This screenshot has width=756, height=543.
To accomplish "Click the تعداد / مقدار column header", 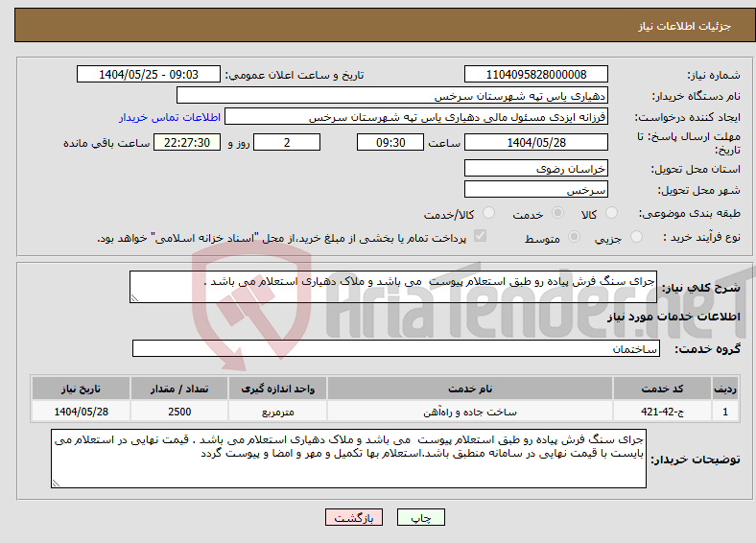I will coord(179,389).
